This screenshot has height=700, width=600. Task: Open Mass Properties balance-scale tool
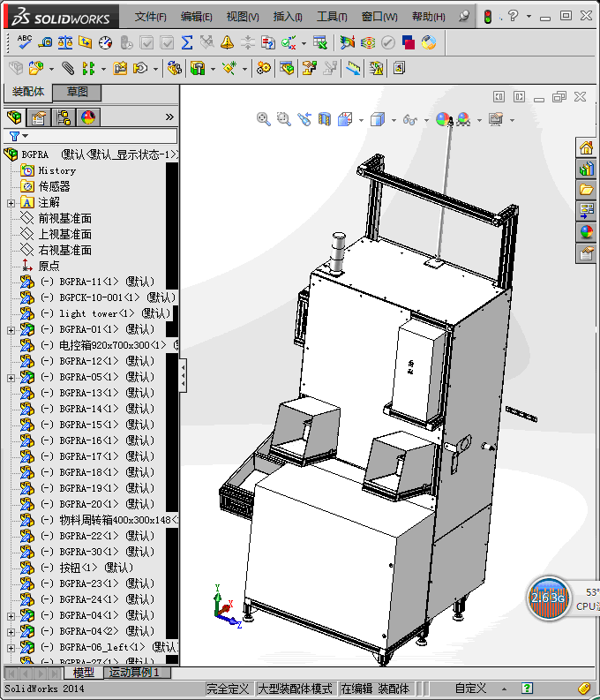coord(65,43)
